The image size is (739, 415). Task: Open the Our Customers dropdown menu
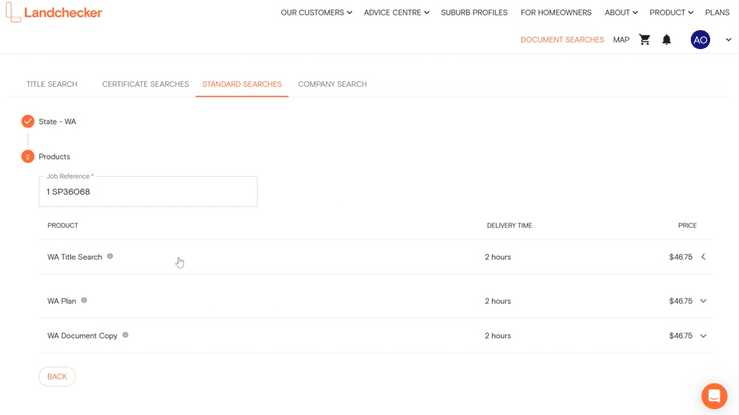pos(316,13)
